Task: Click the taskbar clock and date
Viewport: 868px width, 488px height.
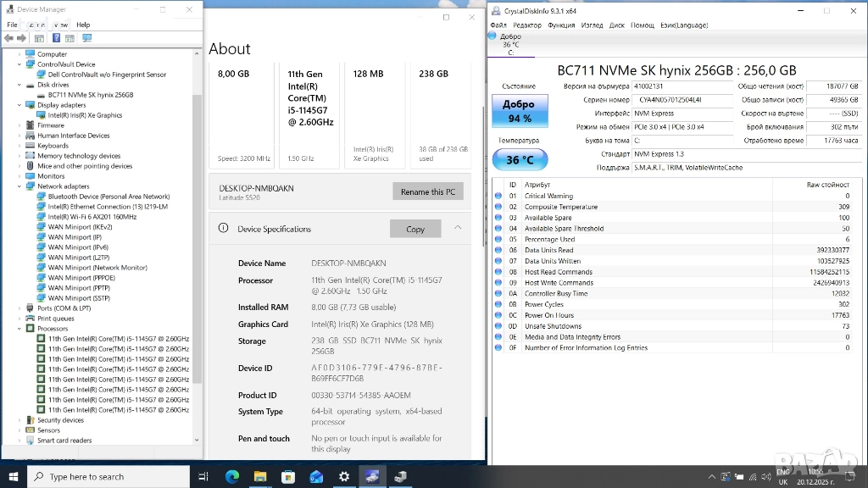Action: [815, 476]
